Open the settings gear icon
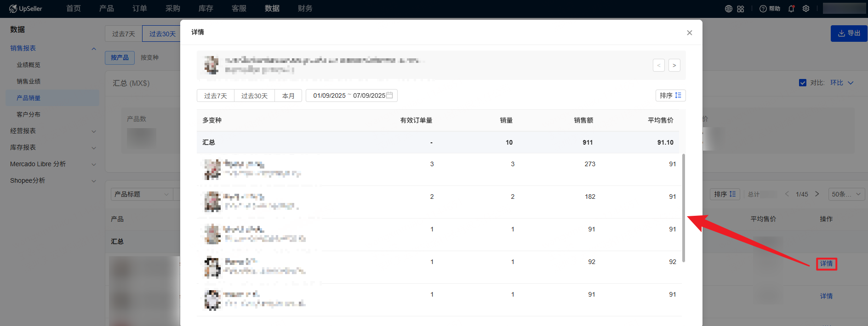Viewport: 868px width, 326px height. point(806,9)
